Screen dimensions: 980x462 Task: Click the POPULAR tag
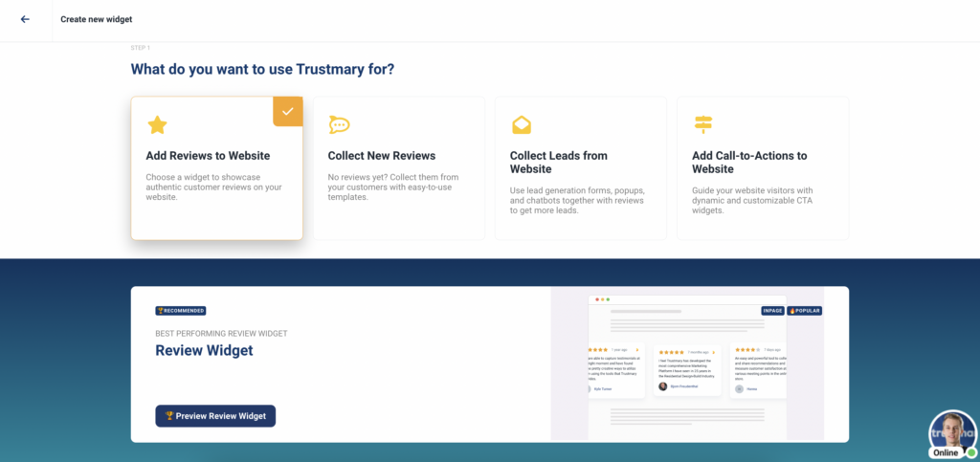(804, 310)
